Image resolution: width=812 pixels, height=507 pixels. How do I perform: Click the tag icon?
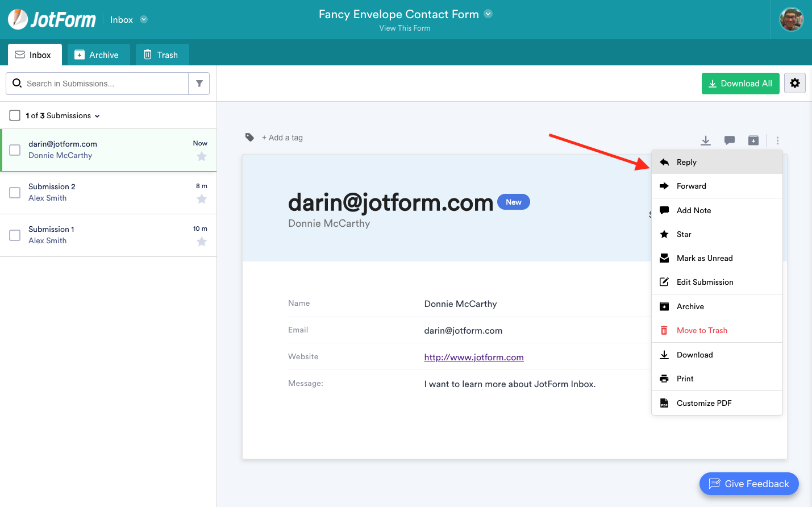pyautogui.click(x=249, y=137)
